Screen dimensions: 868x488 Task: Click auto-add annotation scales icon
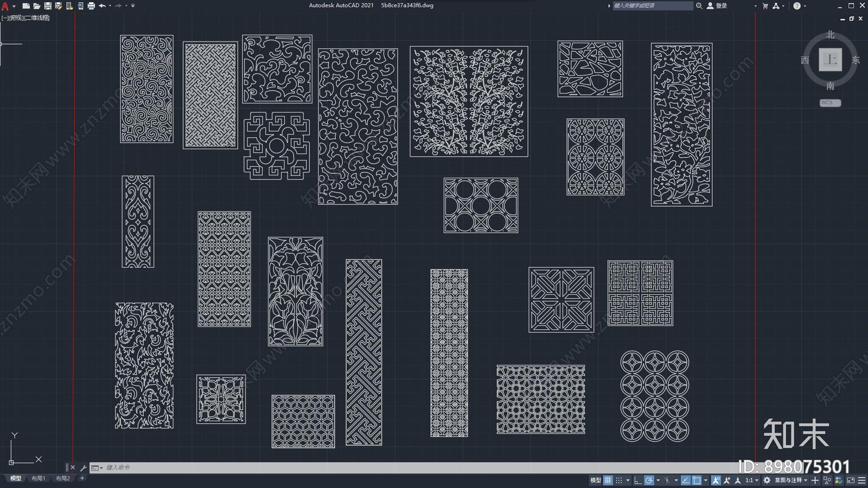pos(727,480)
